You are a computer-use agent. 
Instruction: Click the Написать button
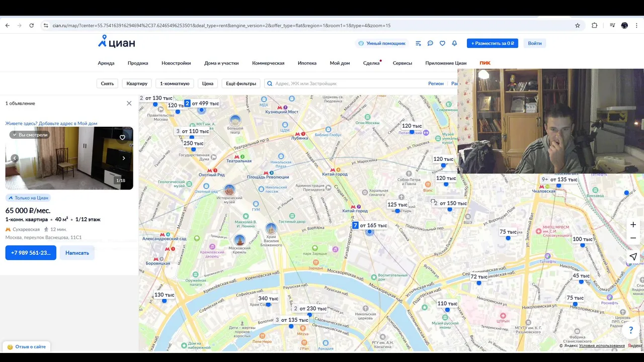(x=77, y=253)
